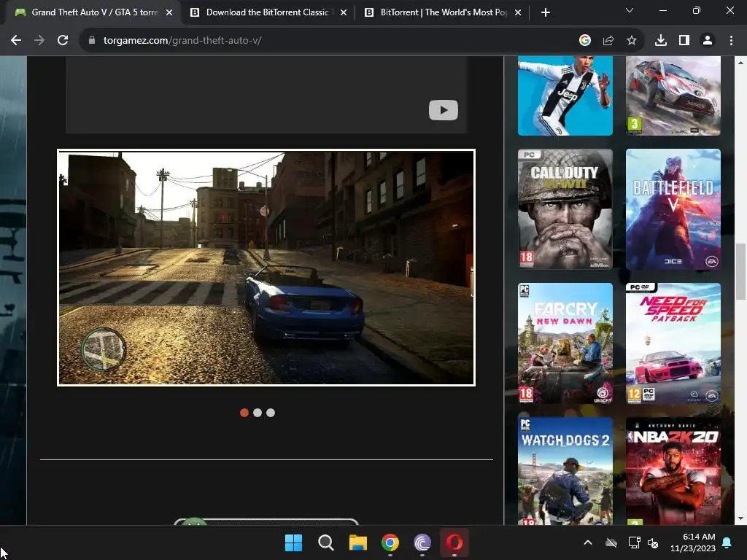
Task: Click the GTA street screenshot image
Action: coord(266,267)
